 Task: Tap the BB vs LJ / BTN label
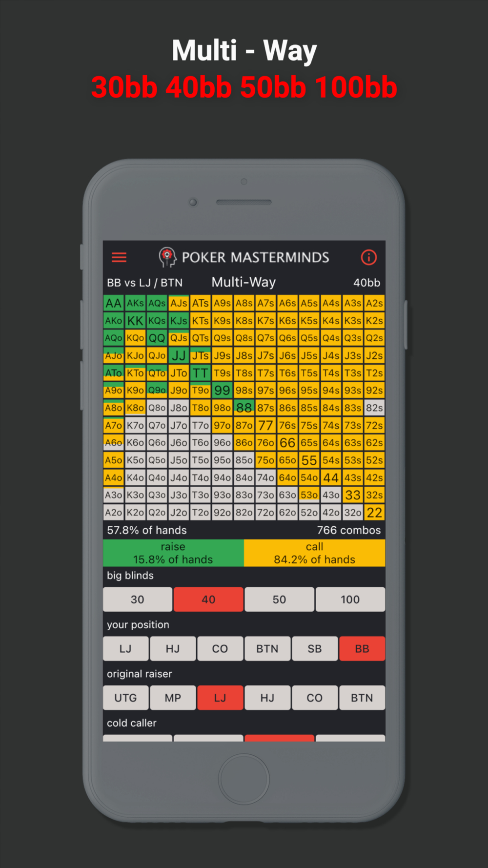145,283
